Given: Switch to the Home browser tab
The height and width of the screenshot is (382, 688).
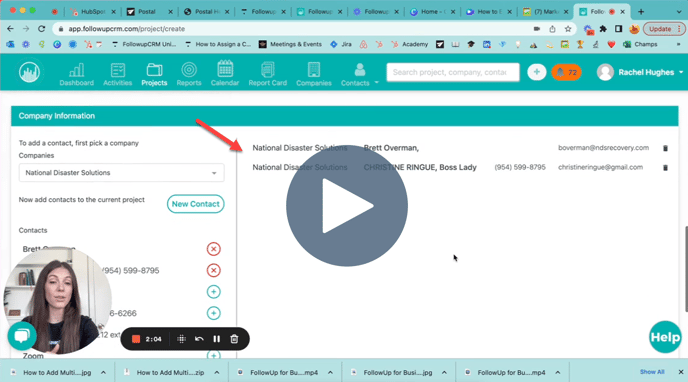Looking at the screenshot, I should 432,12.
